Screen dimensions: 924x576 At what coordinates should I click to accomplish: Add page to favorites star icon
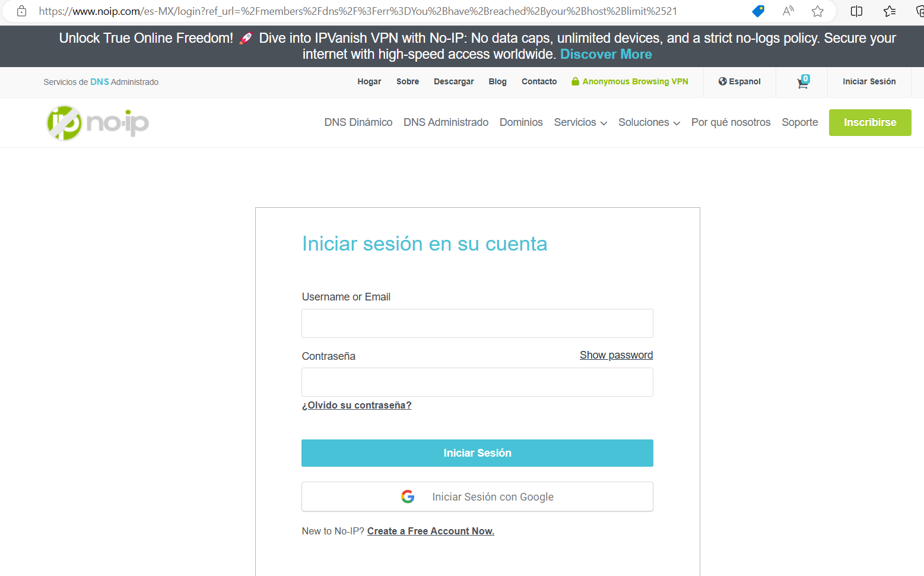818,11
